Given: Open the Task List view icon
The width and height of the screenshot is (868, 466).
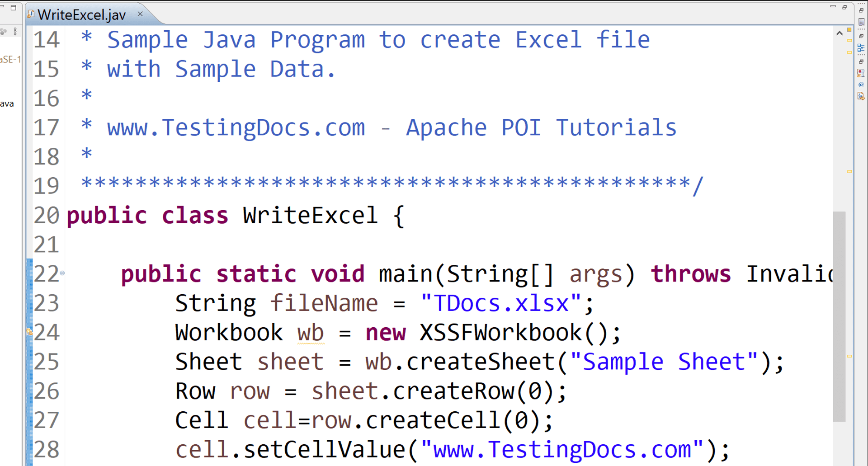Looking at the screenshot, I should point(861,22).
